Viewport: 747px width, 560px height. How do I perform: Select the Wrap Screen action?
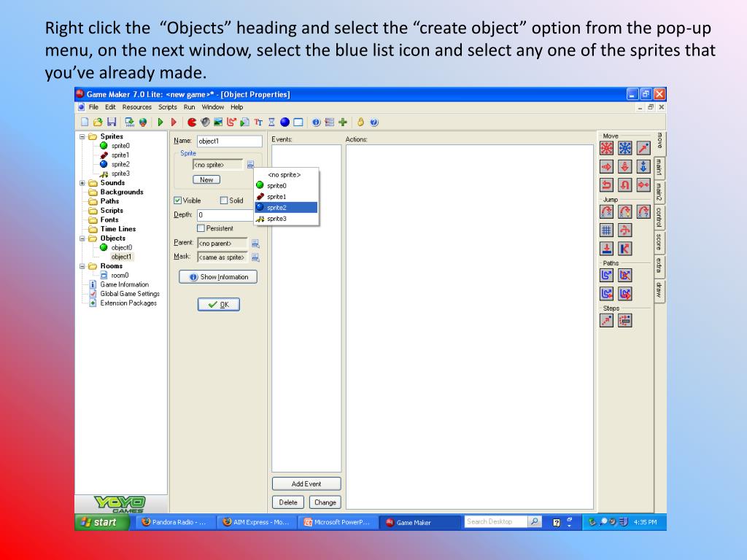(x=624, y=230)
